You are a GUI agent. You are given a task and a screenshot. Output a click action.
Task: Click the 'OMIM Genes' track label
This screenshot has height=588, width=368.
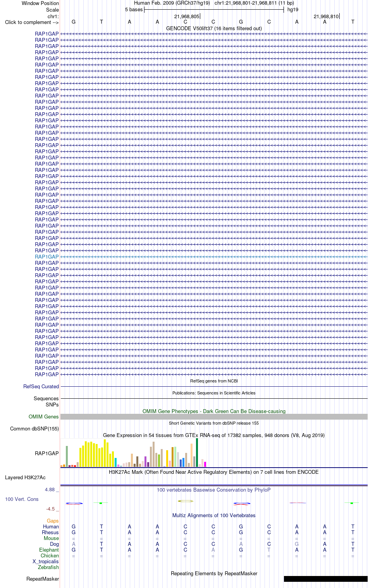click(x=44, y=417)
